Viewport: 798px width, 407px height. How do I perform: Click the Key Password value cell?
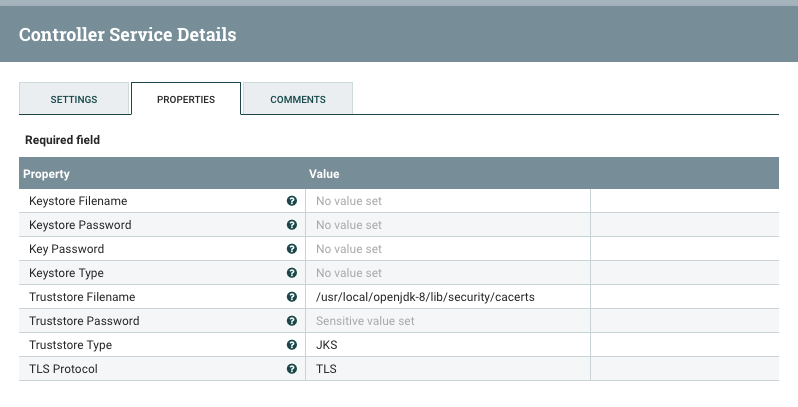448,249
